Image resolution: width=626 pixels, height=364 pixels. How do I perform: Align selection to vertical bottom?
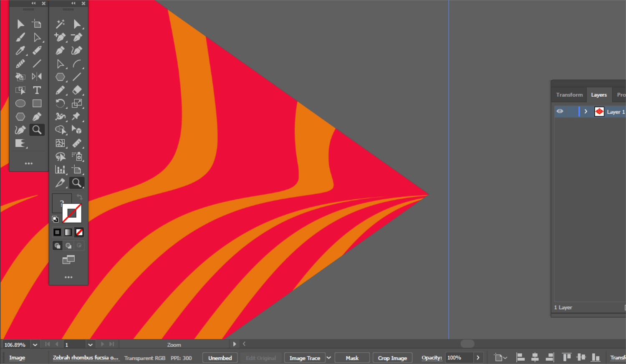click(596, 357)
